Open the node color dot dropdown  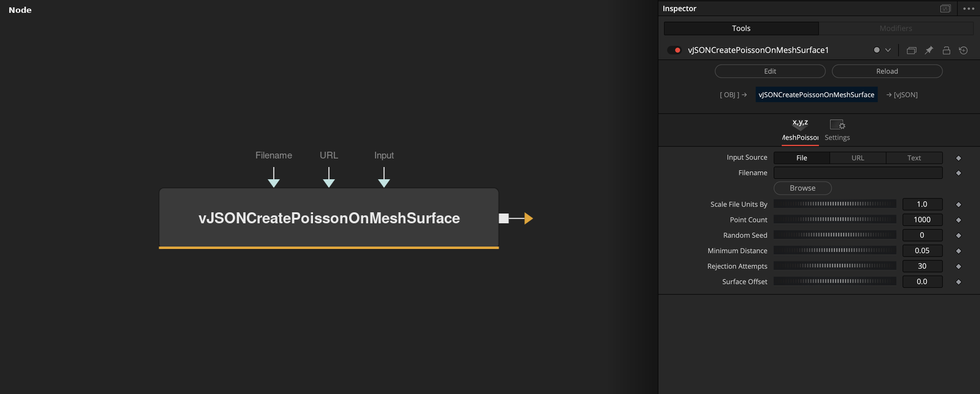[x=882, y=50]
